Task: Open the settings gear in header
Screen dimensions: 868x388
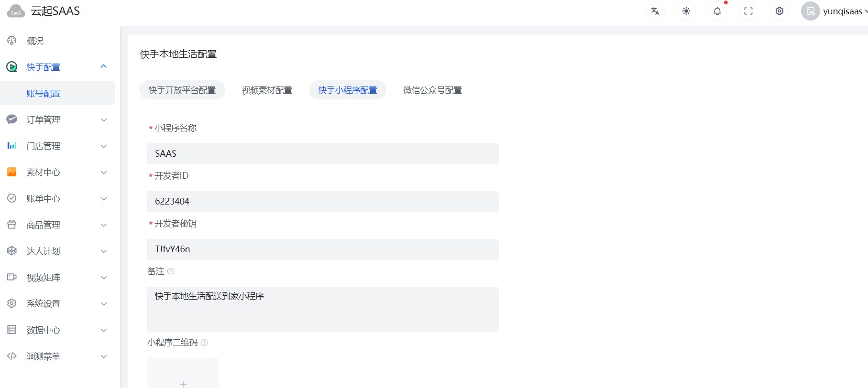Action: click(x=780, y=11)
